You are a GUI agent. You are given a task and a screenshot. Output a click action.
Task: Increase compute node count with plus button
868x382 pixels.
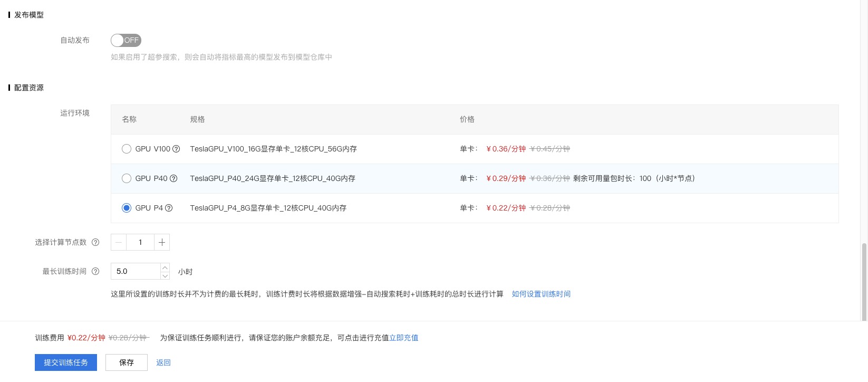[x=162, y=242]
